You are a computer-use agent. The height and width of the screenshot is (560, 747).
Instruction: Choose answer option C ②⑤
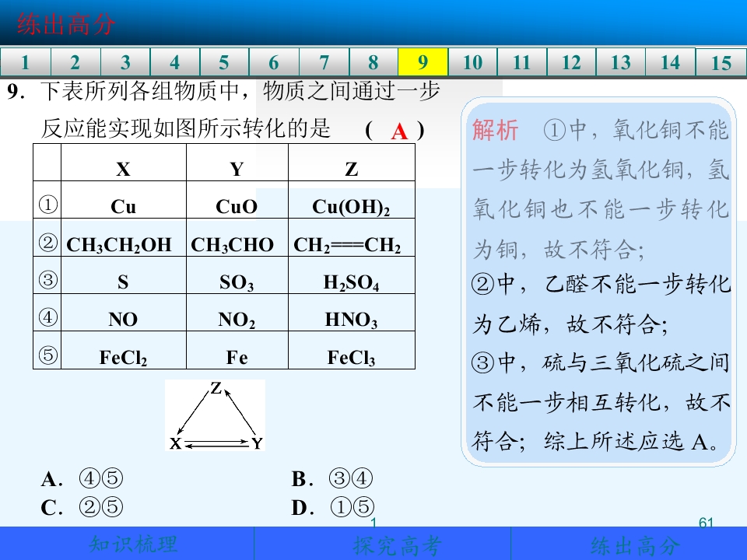coord(82,507)
